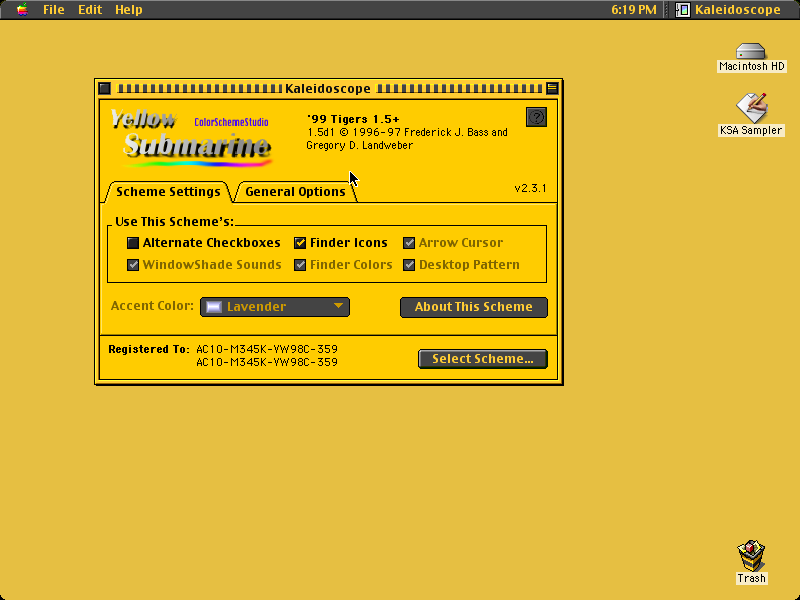Viewport: 800px width, 600px height.
Task: Click the Yellow Submarine scheme logo
Action: click(191, 138)
